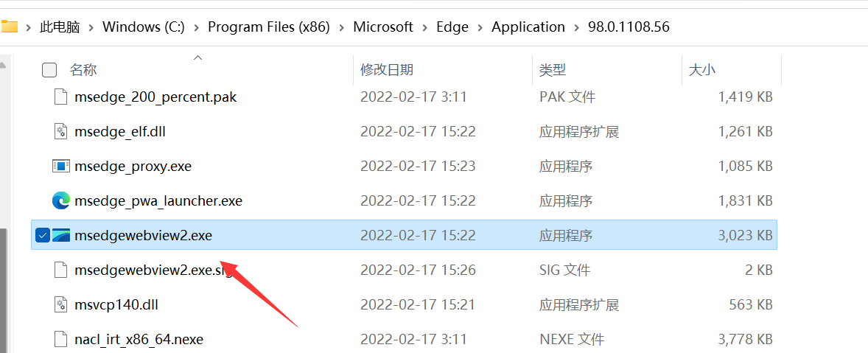Click the msedge_elf.dll file icon
Viewport: 868px width, 353px height.
click(x=60, y=132)
